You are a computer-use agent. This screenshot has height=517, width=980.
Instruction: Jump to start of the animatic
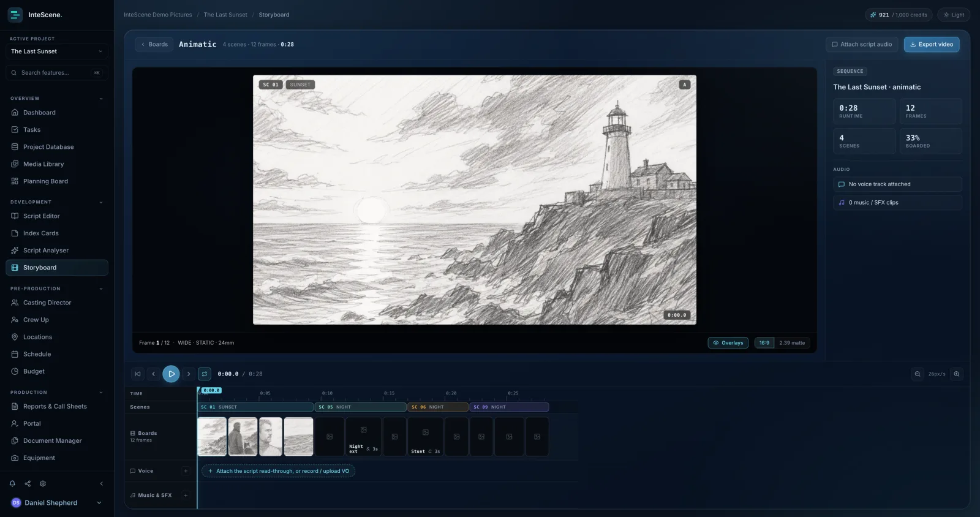pos(138,374)
